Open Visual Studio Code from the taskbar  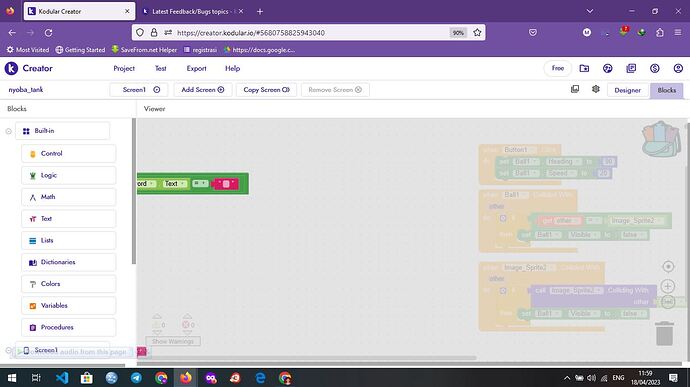62,378
